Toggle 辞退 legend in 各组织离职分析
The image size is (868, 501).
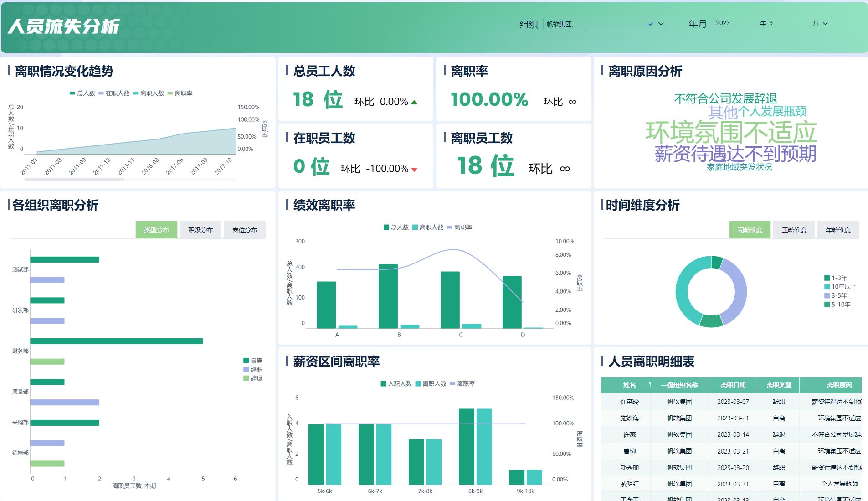click(x=253, y=378)
